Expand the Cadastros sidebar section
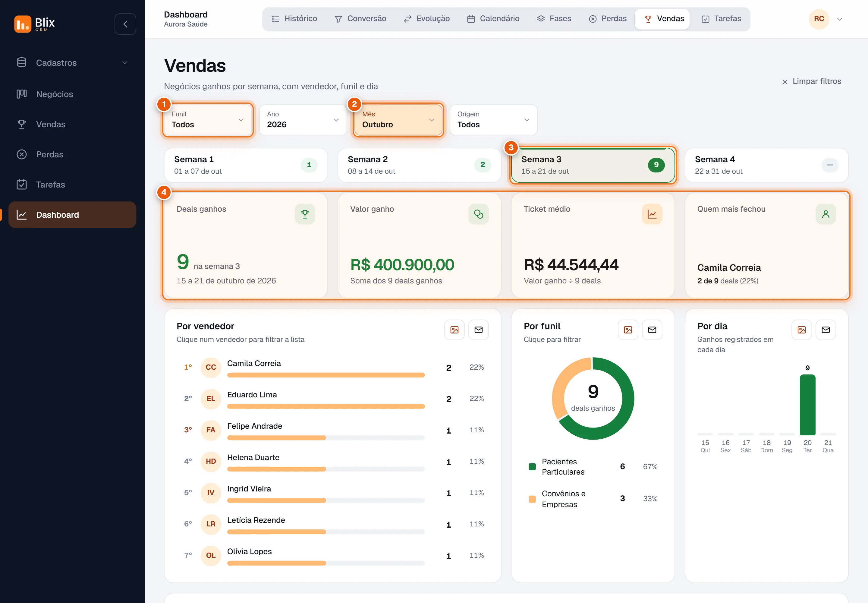 coord(72,63)
